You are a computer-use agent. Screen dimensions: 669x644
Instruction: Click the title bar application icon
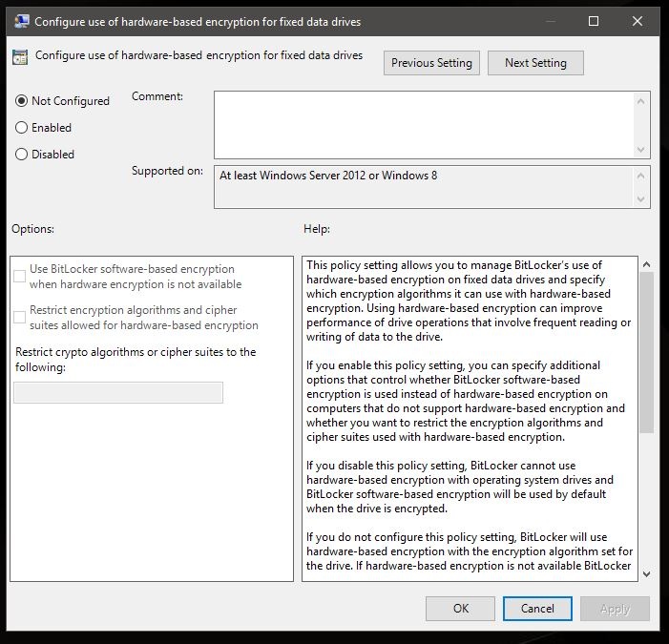(x=21, y=21)
